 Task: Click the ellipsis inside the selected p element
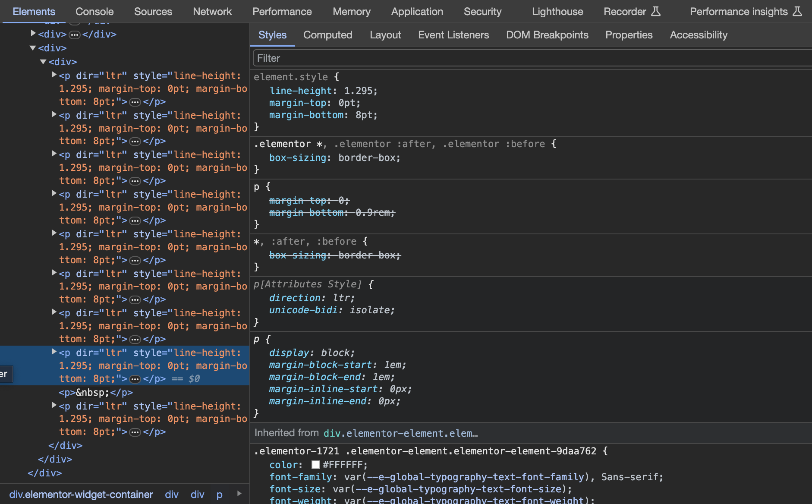tap(135, 379)
